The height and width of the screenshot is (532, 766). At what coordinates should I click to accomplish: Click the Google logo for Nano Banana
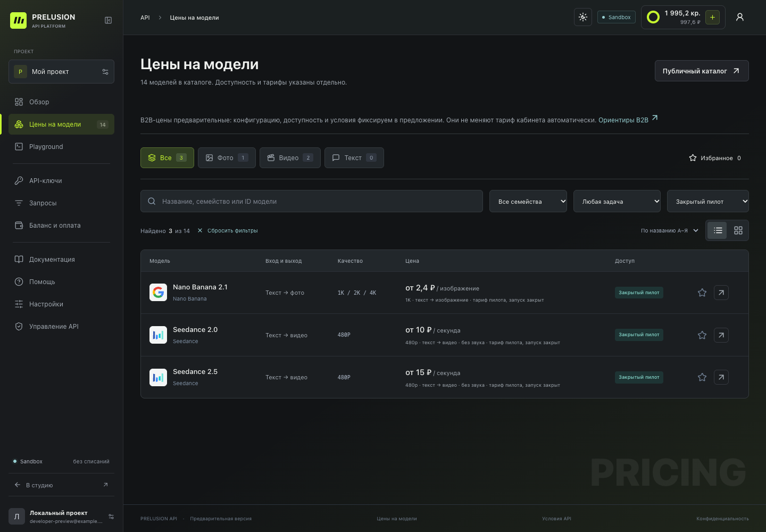click(158, 293)
